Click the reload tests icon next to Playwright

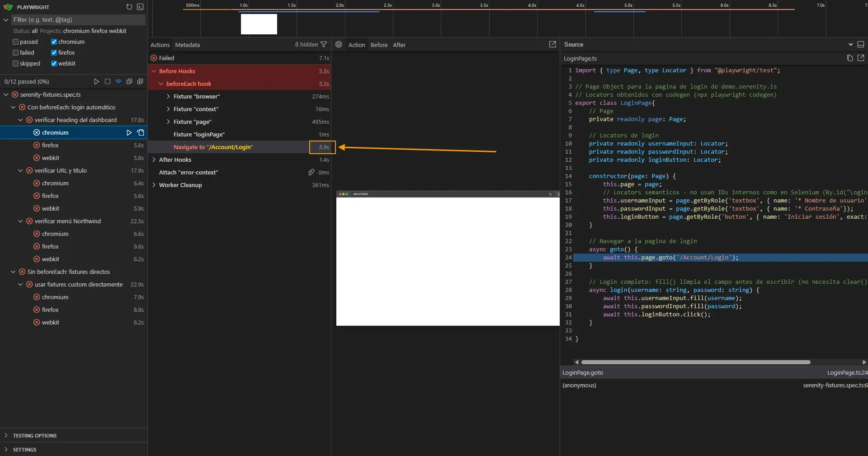(129, 7)
